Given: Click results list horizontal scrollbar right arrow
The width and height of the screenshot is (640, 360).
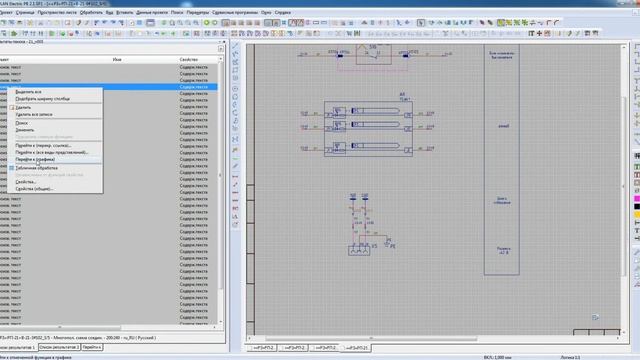Looking at the screenshot, I should (x=215, y=327).
